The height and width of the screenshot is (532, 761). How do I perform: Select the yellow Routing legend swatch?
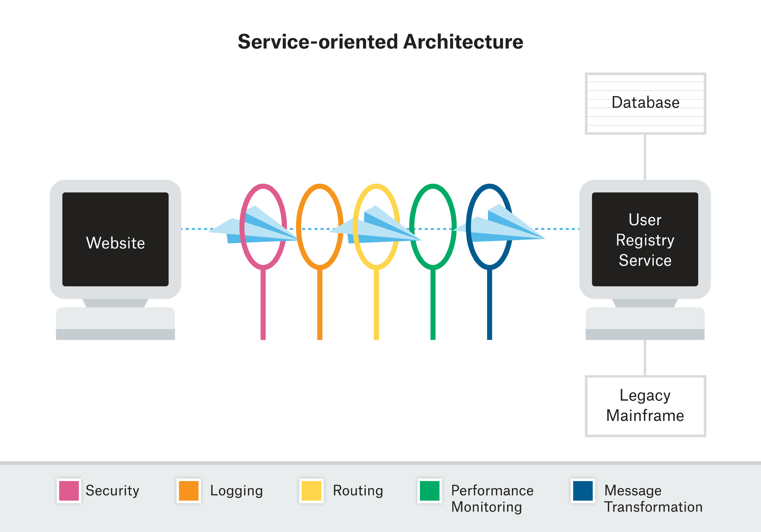(x=311, y=491)
